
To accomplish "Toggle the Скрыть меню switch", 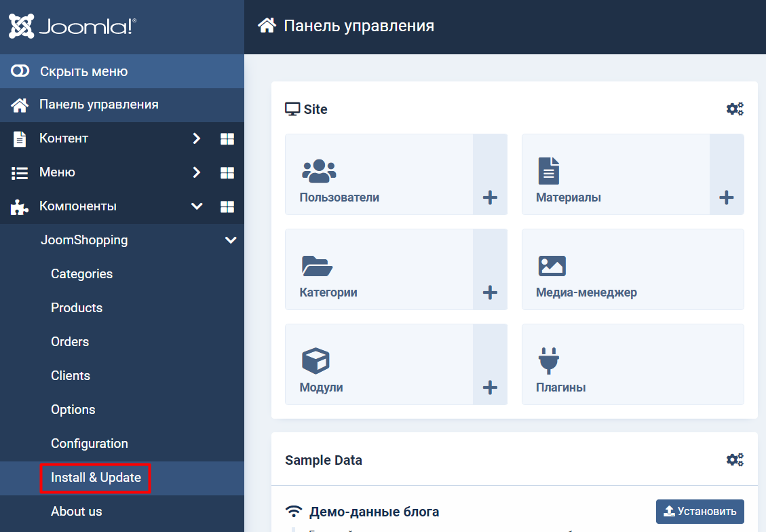I will tap(20, 71).
